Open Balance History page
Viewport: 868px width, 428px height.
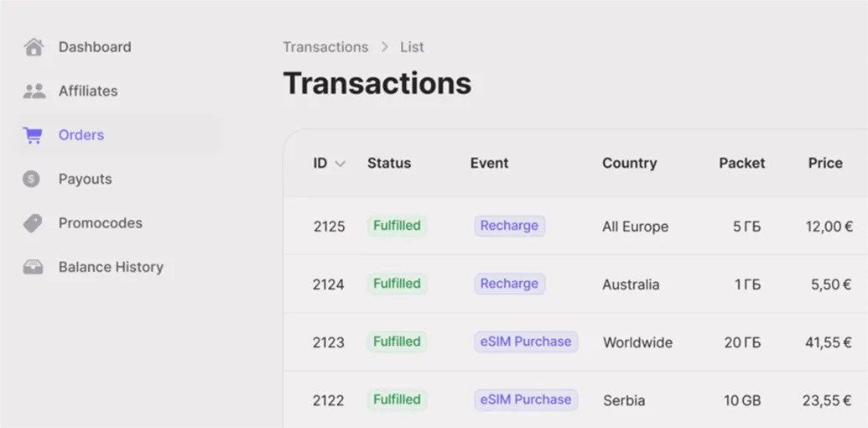tap(111, 267)
